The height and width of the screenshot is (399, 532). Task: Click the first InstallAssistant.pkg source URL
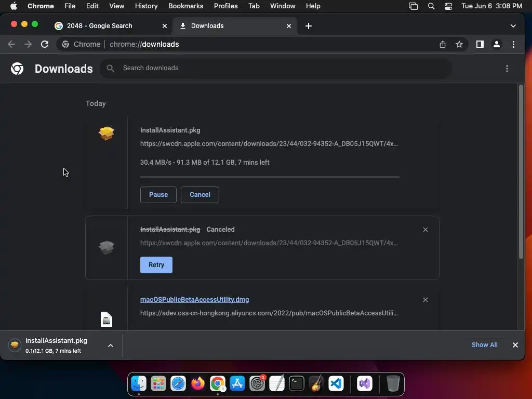click(x=269, y=144)
